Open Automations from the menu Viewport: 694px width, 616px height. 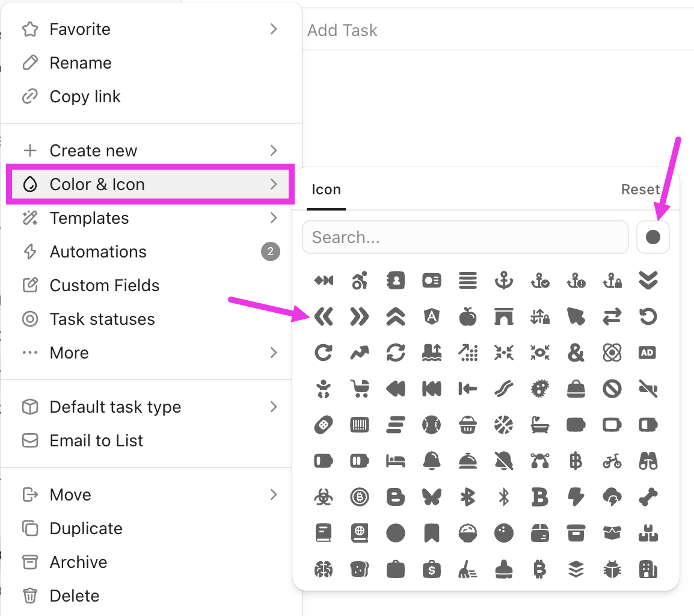click(x=97, y=251)
